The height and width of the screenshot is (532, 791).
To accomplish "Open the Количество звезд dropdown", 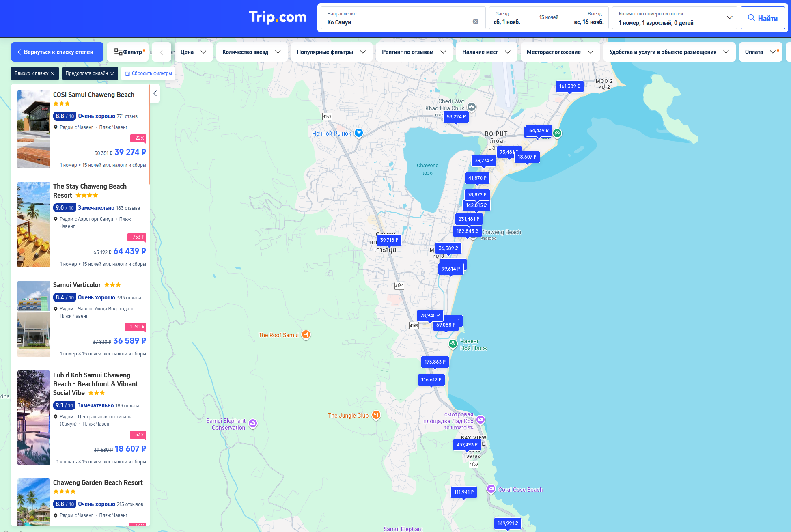I will pos(252,52).
